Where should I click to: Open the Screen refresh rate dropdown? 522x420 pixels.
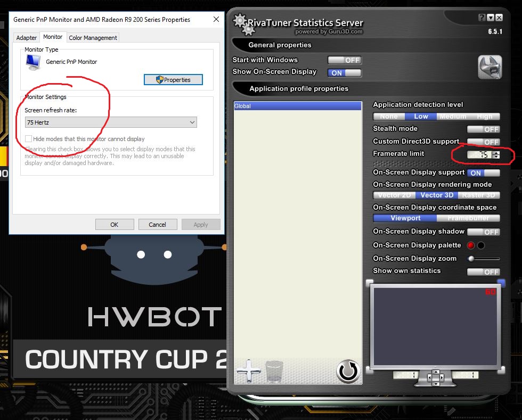[111, 122]
